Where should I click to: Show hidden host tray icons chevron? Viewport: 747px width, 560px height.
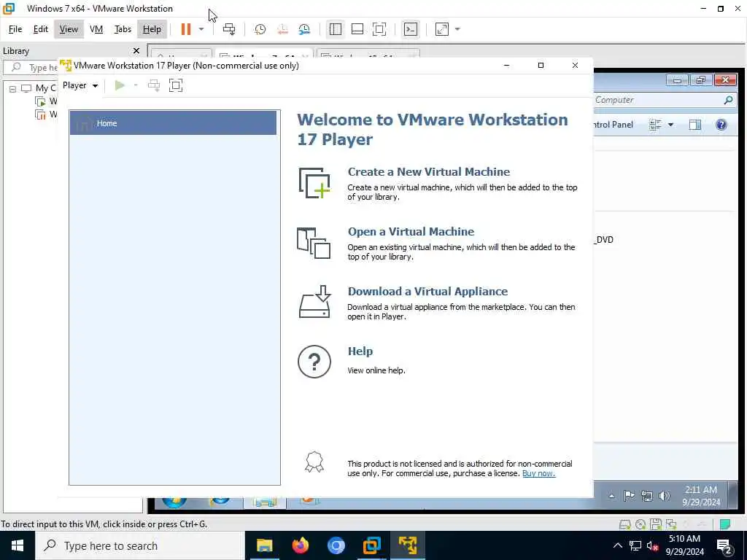point(617,545)
